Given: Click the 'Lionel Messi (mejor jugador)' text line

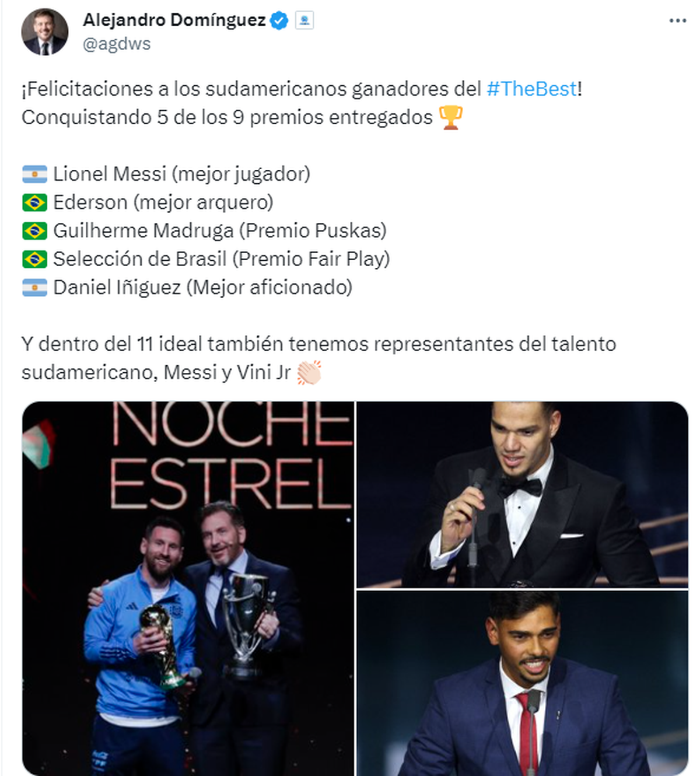Looking at the screenshot, I should (181, 174).
